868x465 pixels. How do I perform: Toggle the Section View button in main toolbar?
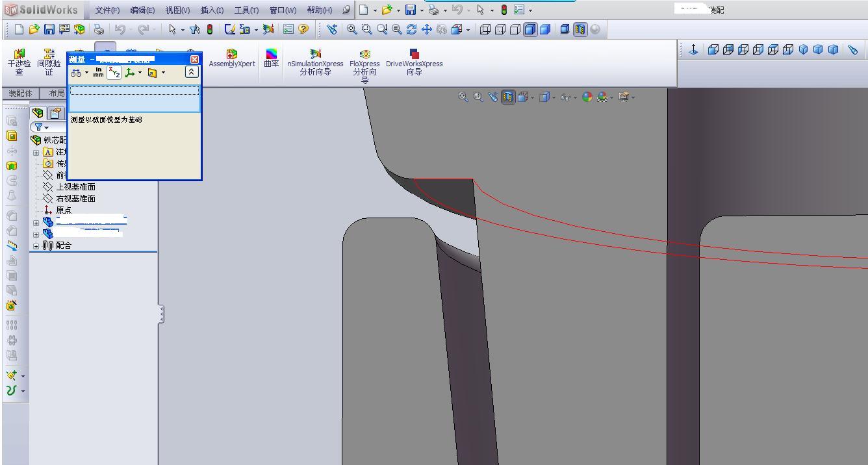coord(580,29)
